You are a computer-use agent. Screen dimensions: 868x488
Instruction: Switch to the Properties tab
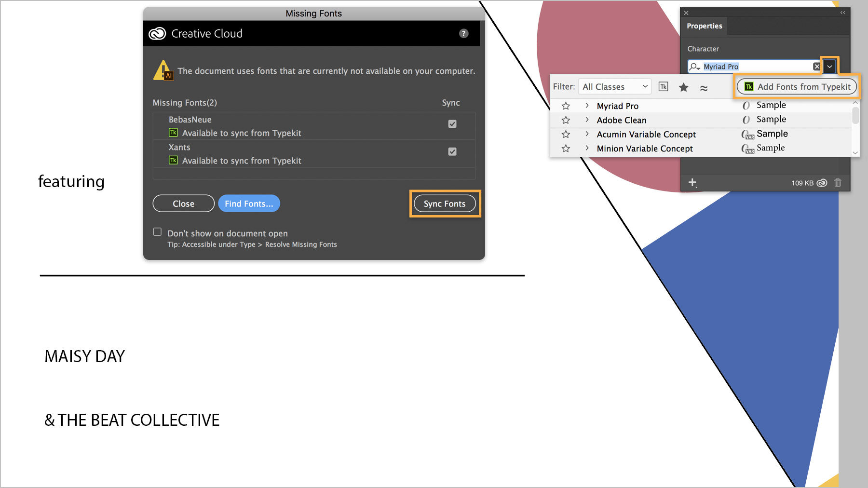(x=704, y=26)
